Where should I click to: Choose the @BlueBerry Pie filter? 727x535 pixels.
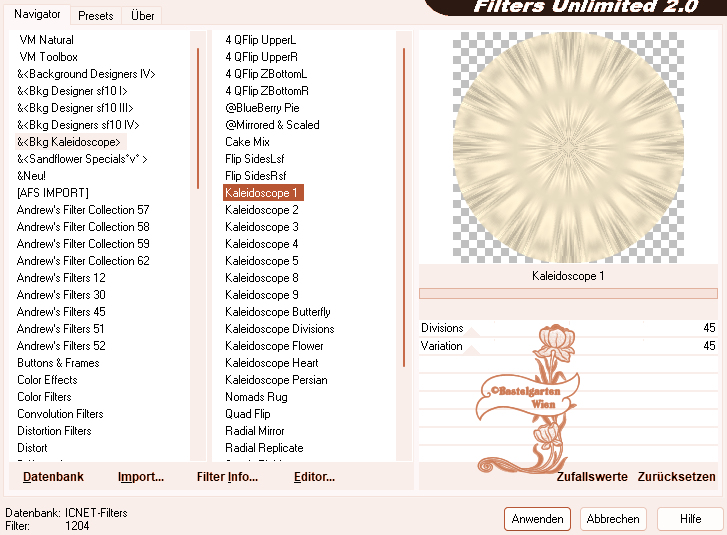tap(262, 108)
